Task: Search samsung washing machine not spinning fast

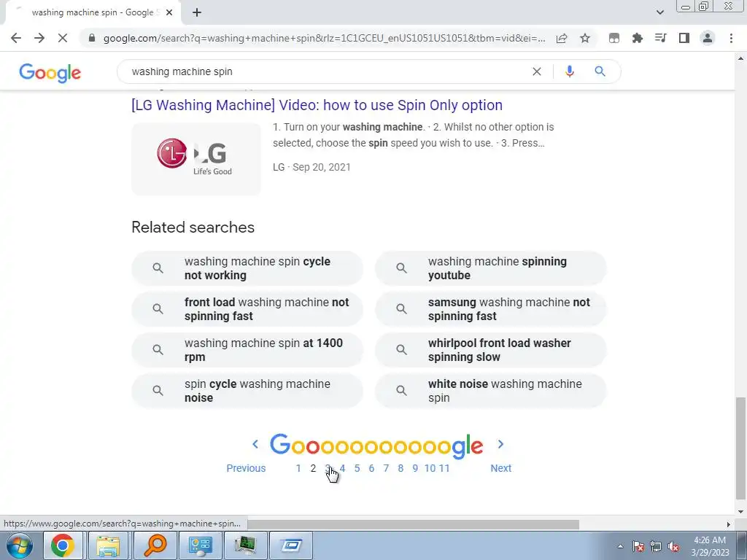Action: (x=491, y=309)
